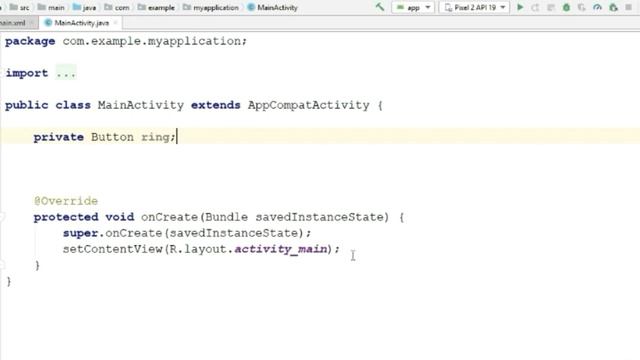Close the main.xml tab
640x360 pixels.
(32, 23)
